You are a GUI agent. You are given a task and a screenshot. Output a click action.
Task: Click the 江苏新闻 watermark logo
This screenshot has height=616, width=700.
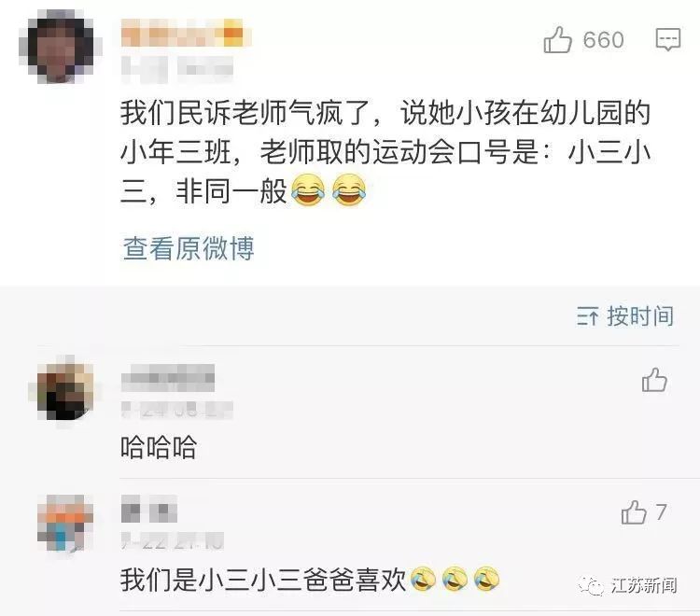(628, 585)
